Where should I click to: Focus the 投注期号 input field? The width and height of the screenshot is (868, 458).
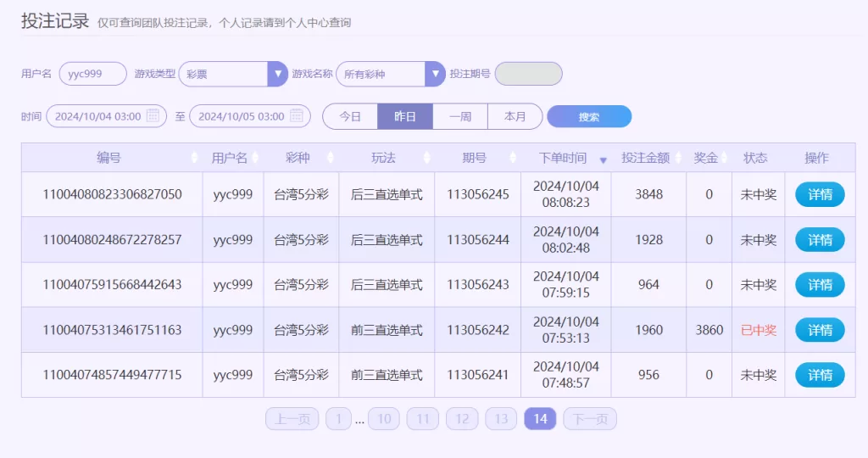pyautogui.click(x=529, y=74)
